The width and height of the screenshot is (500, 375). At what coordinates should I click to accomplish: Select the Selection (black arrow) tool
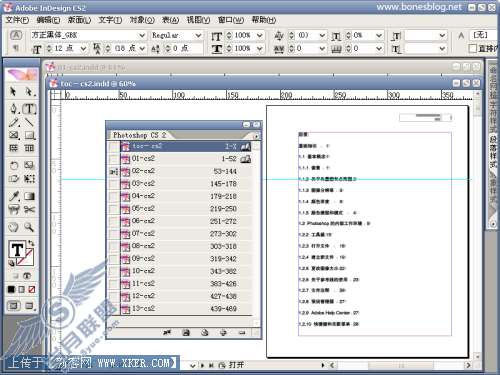pyautogui.click(x=13, y=91)
